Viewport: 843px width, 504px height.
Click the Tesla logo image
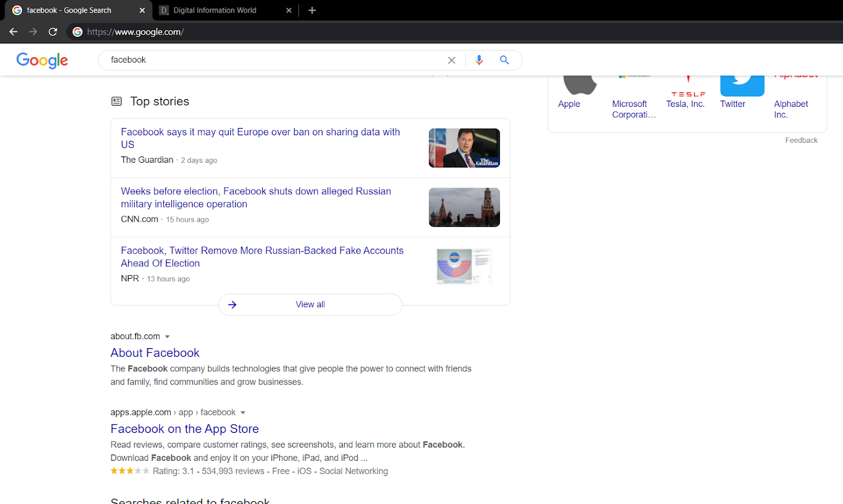(x=688, y=87)
